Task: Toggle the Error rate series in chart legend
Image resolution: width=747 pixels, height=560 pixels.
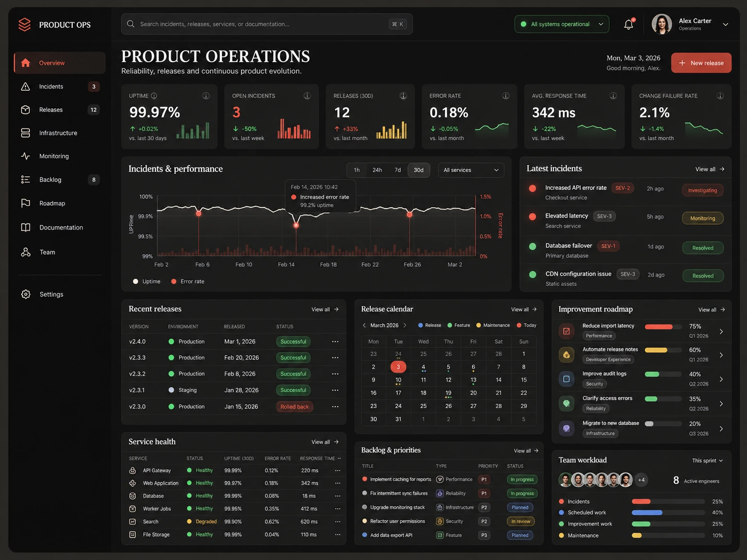Action: click(x=188, y=282)
